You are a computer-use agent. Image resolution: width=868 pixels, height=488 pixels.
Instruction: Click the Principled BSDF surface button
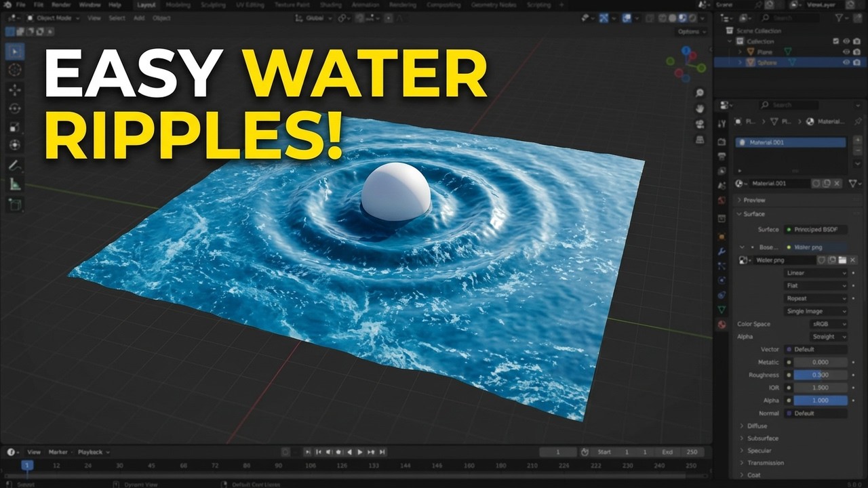click(x=816, y=230)
